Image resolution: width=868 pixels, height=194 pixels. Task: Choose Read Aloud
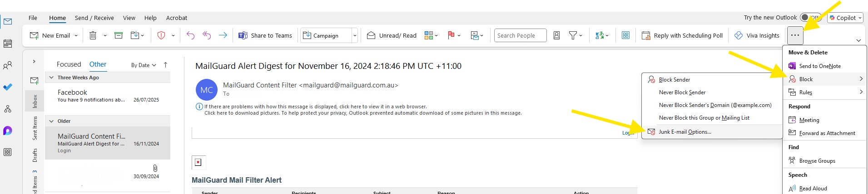pyautogui.click(x=825, y=189)
